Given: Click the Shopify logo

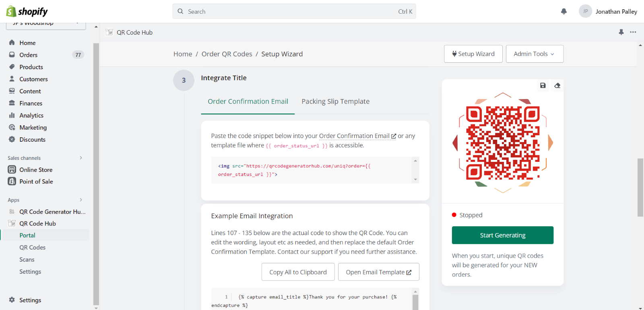Looking at the screenshot, I should pyautogui.click(x=27, y=11).
